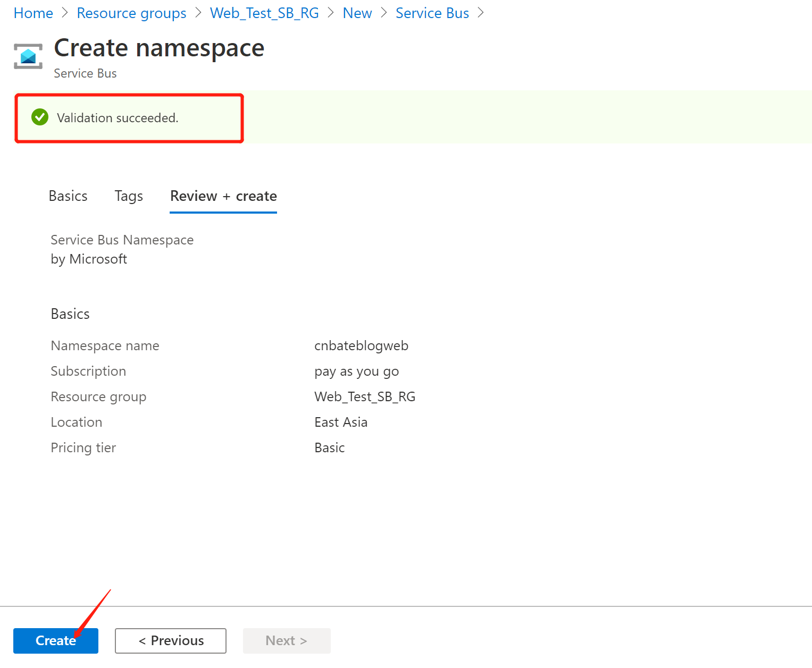Go to Resource groups breadcrumb
Viewport: 812px width, 668px height.
point(131,13)
